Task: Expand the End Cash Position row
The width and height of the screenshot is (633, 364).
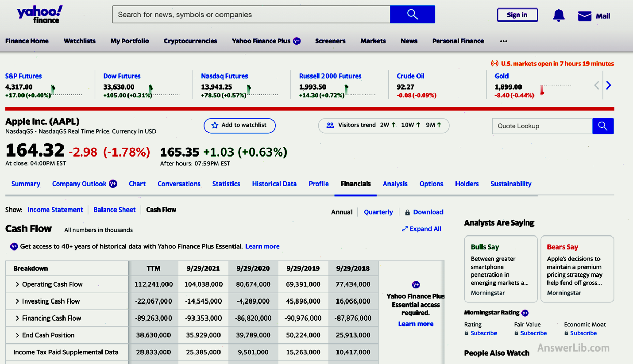Action: tap(17, 335)
